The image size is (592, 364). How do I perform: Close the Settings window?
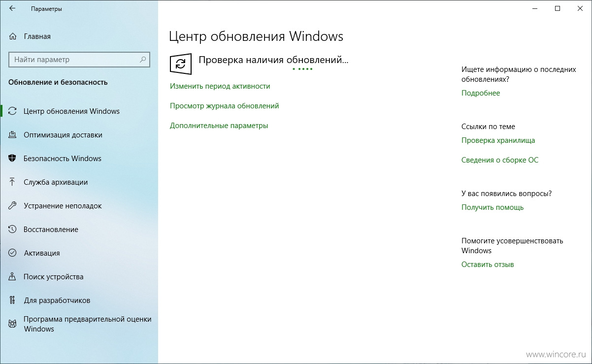click(x=580, y=8)
